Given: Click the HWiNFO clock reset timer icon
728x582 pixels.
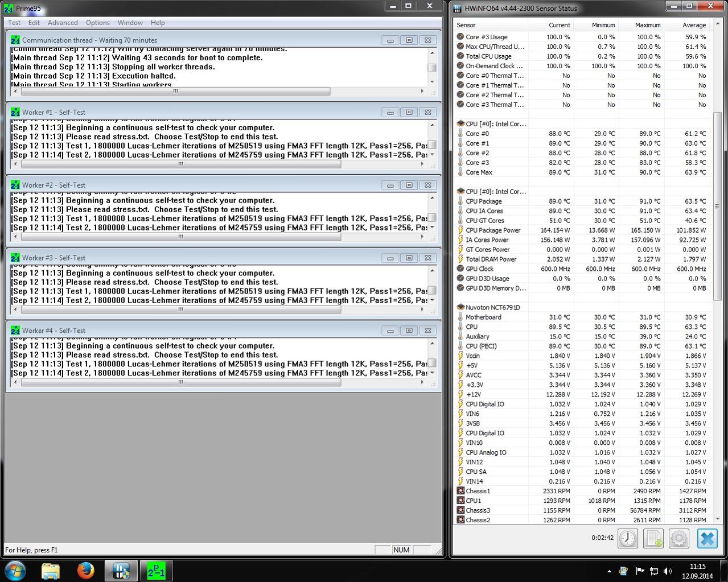Looking at the screenshot, I should pyautogui.click(x=628, y=538).
